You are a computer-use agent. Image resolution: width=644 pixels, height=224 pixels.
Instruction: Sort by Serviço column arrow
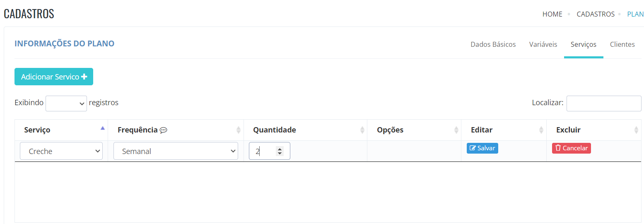click(x=103, y=128)
